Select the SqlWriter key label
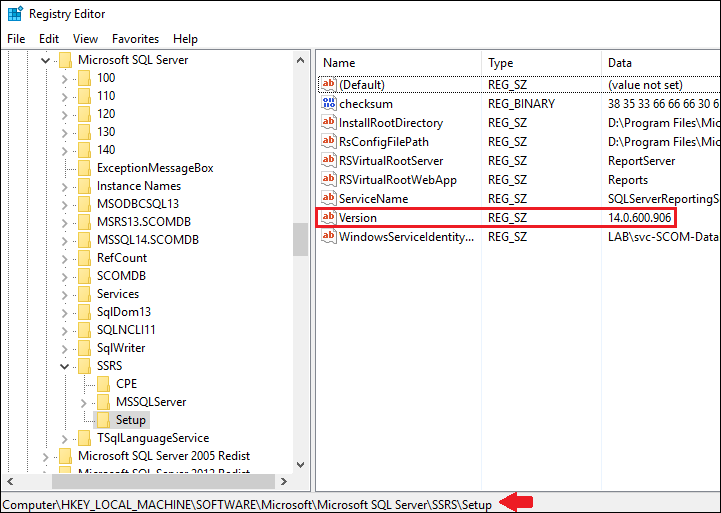The height and width of the screenshot is (513, 721). coord(121,348)
